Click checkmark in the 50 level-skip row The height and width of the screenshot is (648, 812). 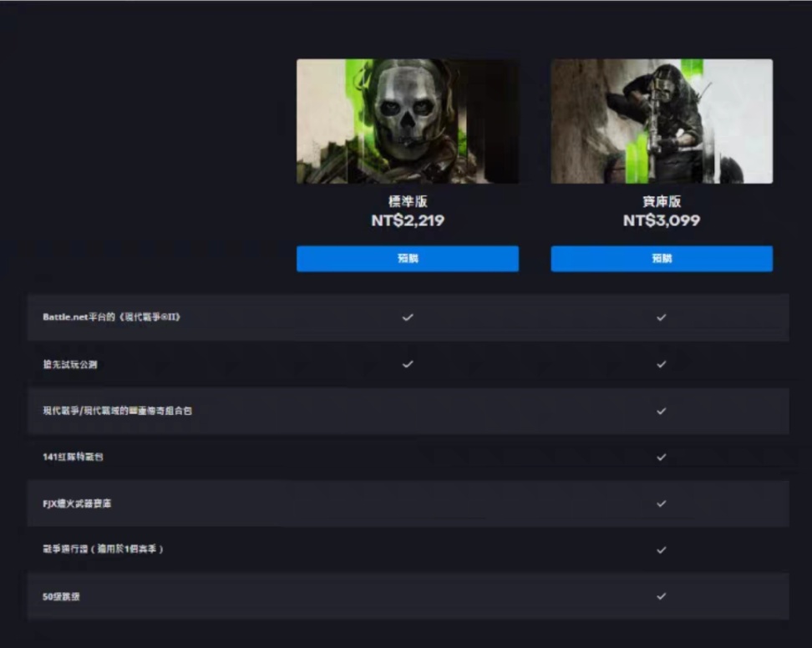[662, 596]
